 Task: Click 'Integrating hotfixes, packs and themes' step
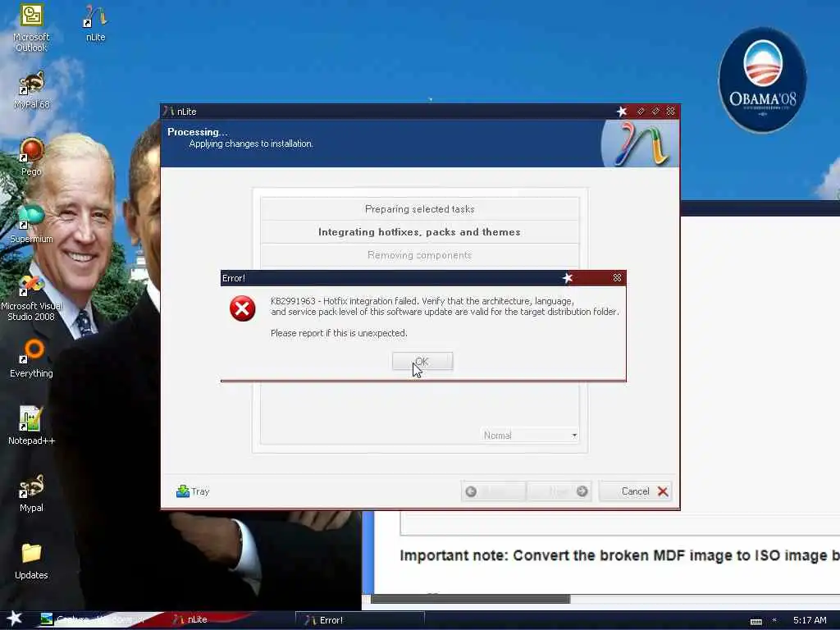[419, 232]
